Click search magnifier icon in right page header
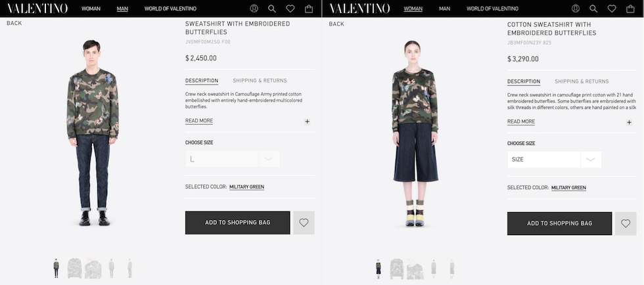Screen dimensions: 644x285 [593, 9]
